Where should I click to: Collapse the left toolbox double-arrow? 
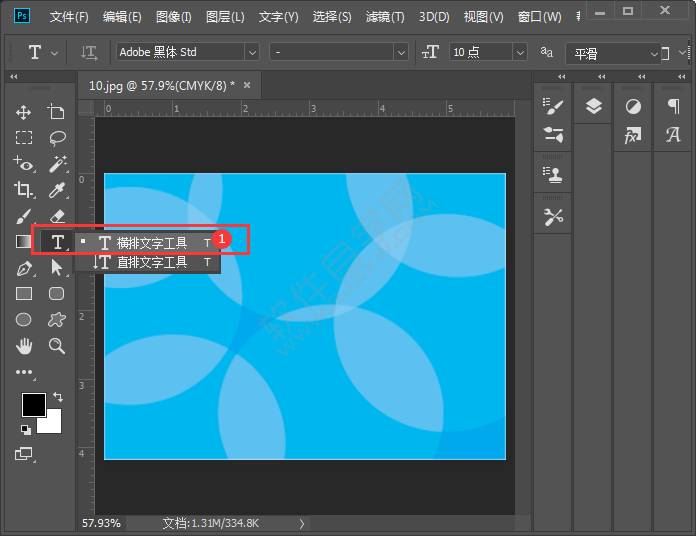tap(14, 76)
